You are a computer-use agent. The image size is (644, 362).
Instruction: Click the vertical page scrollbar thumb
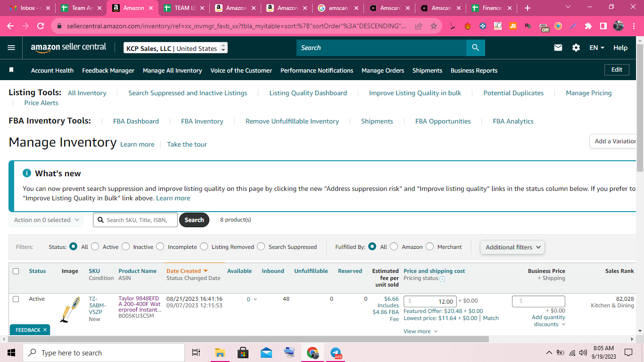coord(640,107)
